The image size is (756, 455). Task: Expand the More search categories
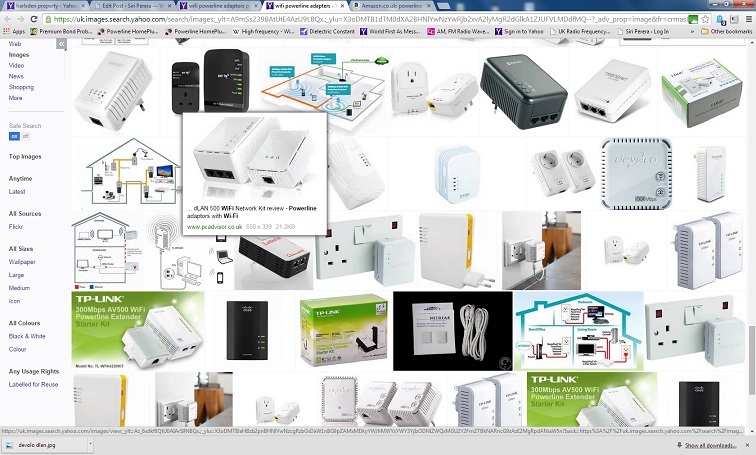(15, 98)
